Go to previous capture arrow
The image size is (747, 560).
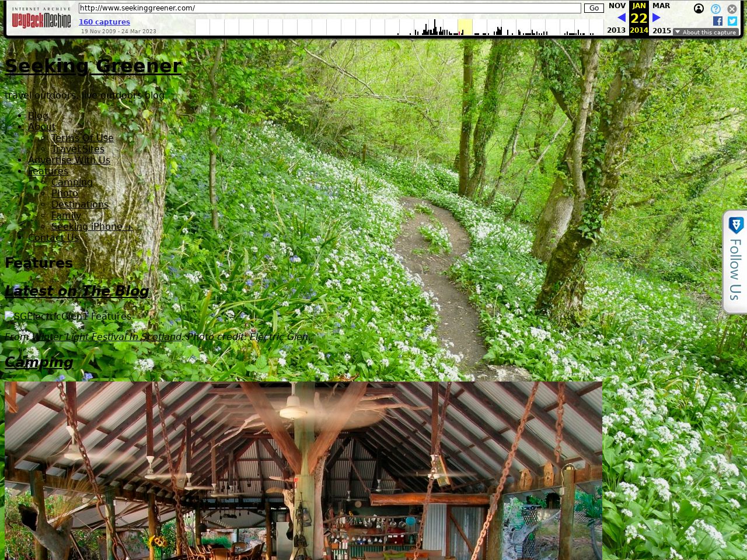click(622, 18)
